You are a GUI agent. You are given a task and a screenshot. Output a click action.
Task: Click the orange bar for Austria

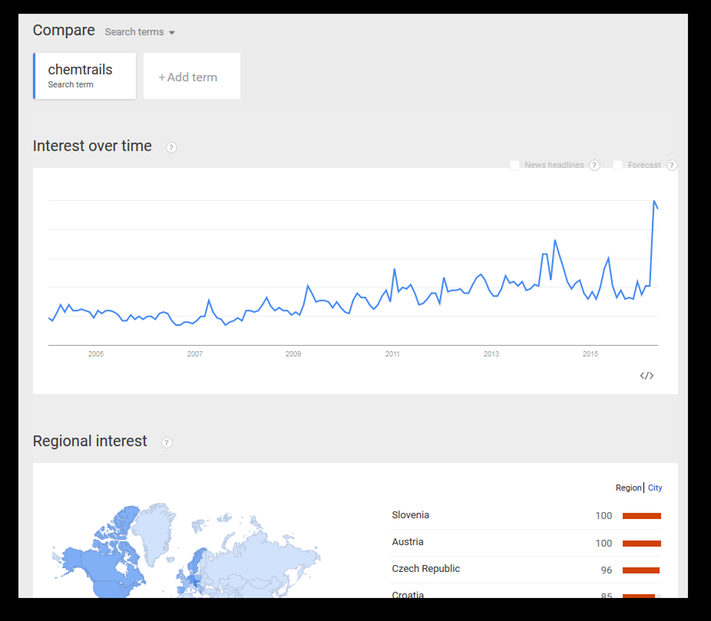[x=641, y=543]
